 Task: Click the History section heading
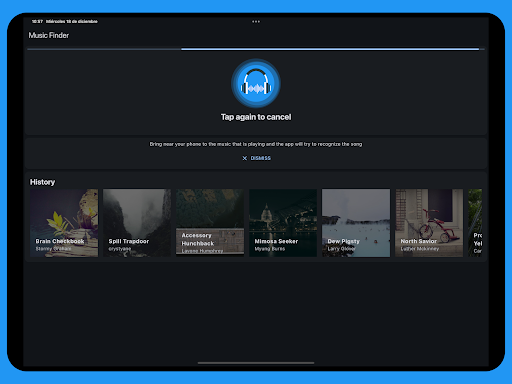coord(42,182)
